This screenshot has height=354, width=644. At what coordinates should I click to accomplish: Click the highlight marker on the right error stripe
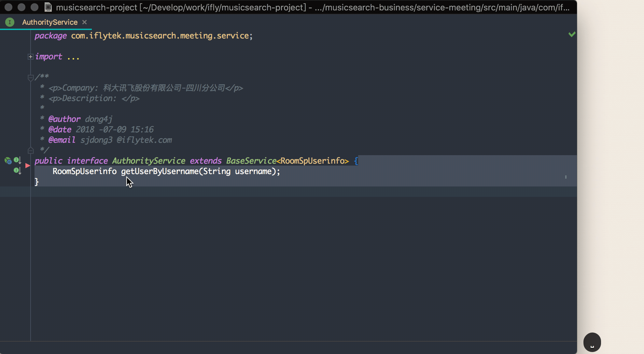566,177
